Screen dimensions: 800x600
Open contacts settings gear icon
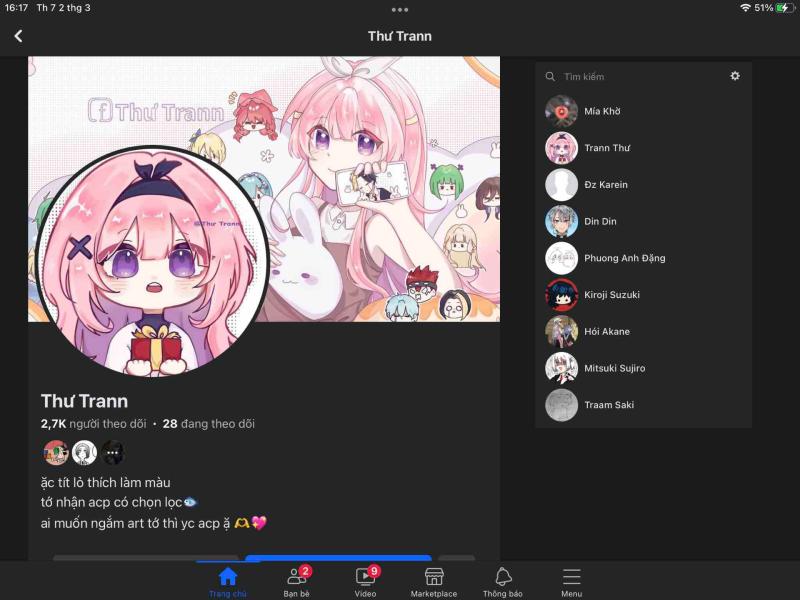tap(735, 76)
